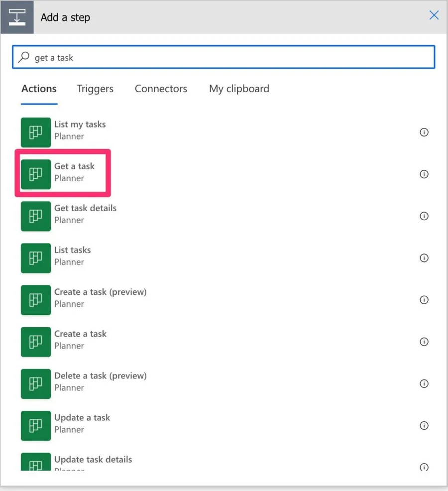The image size is (448, 491).
Task: Click the Planner icon beside Delete a task (preview)
Action: 36,383
